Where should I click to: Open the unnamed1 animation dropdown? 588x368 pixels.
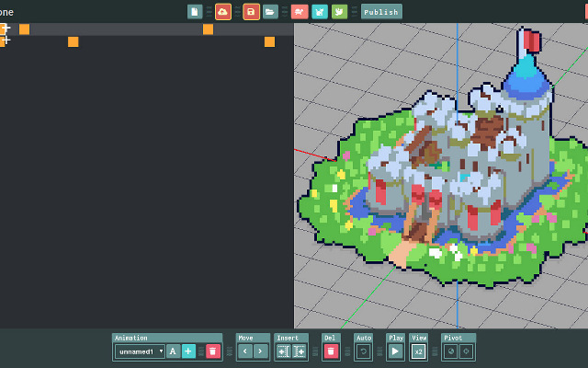point(140,351)
